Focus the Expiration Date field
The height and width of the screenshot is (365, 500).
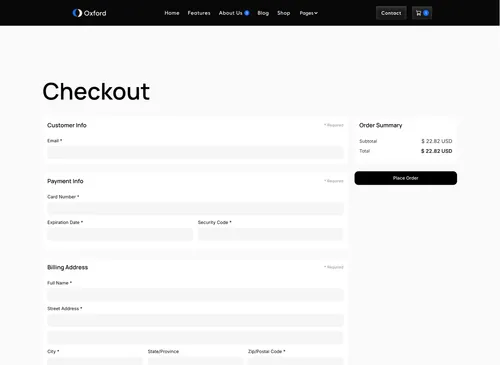pos(120,234)
